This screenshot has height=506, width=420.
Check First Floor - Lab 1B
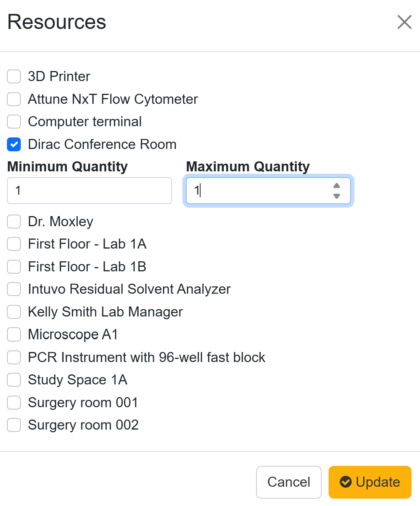[14, 267]
